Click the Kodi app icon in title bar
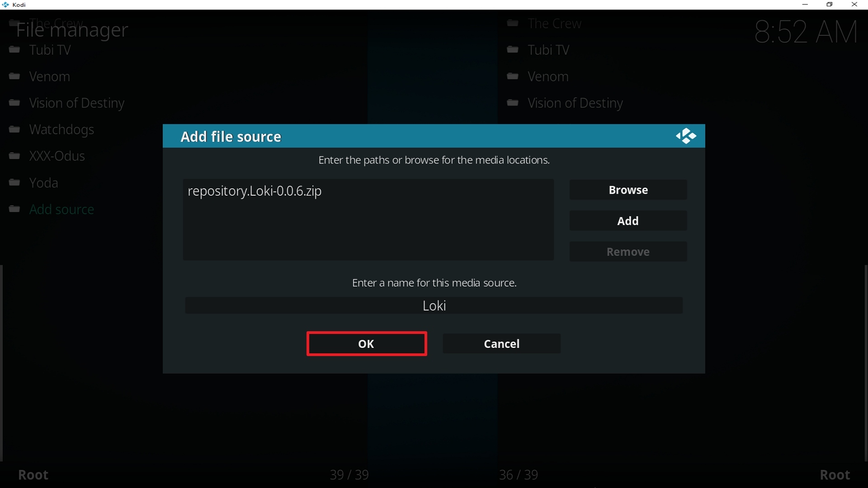The height and width of the screenshot is (488, 868). 5,5
